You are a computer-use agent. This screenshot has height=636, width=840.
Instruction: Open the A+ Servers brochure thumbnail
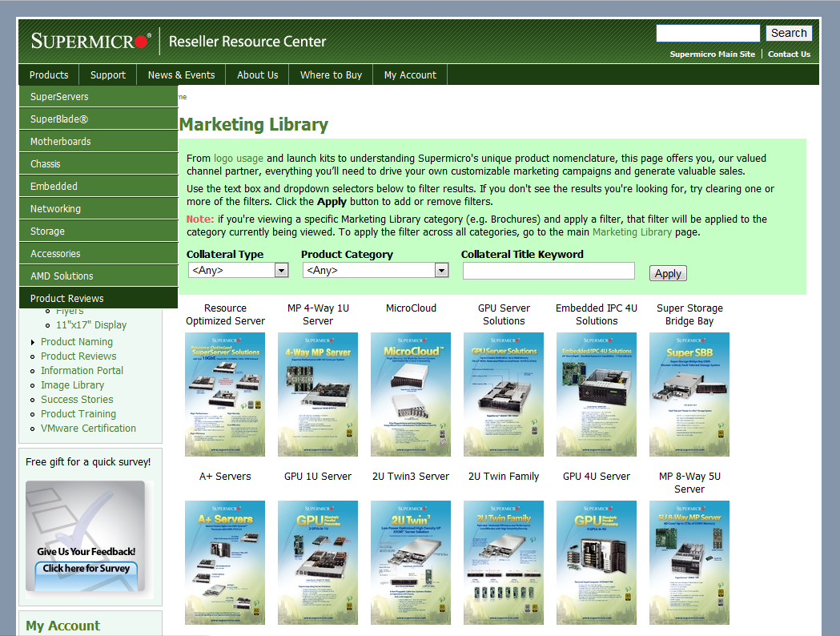tap(225, 562)
